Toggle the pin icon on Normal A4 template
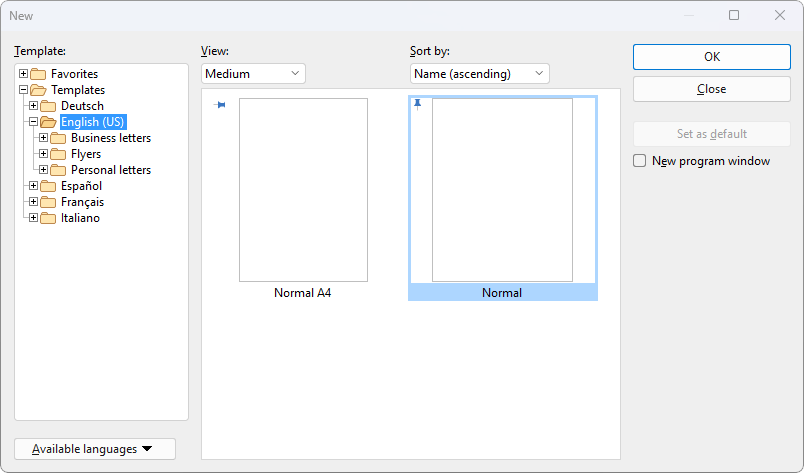This screenshot has width=804, height=473. pos(220,105)
